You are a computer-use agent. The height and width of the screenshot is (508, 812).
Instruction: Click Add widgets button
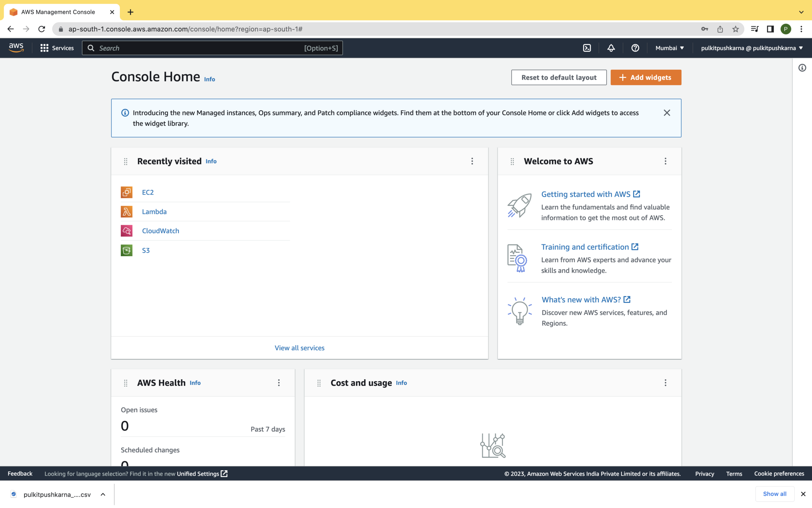pos(645,77)
